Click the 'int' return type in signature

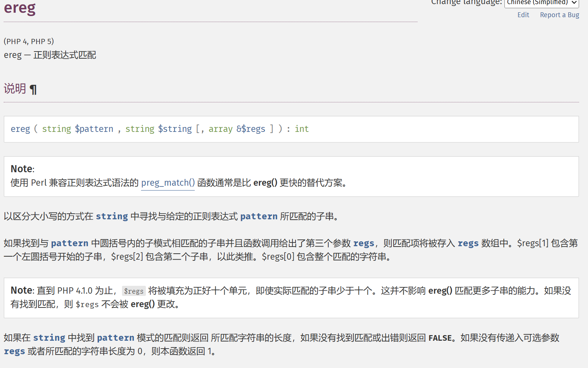pos(301,129)
